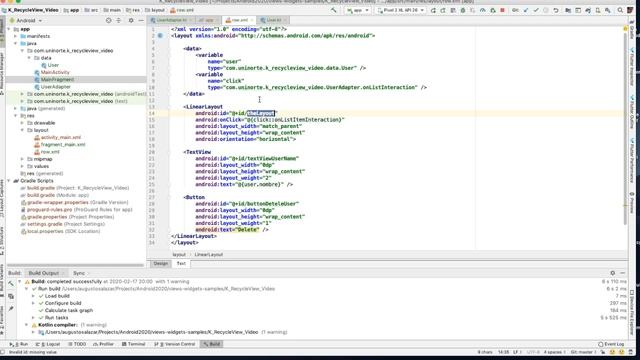Screen dimensions: 640x360
Task: Expand the drawable folder
Action: click(x=22, y=123)
